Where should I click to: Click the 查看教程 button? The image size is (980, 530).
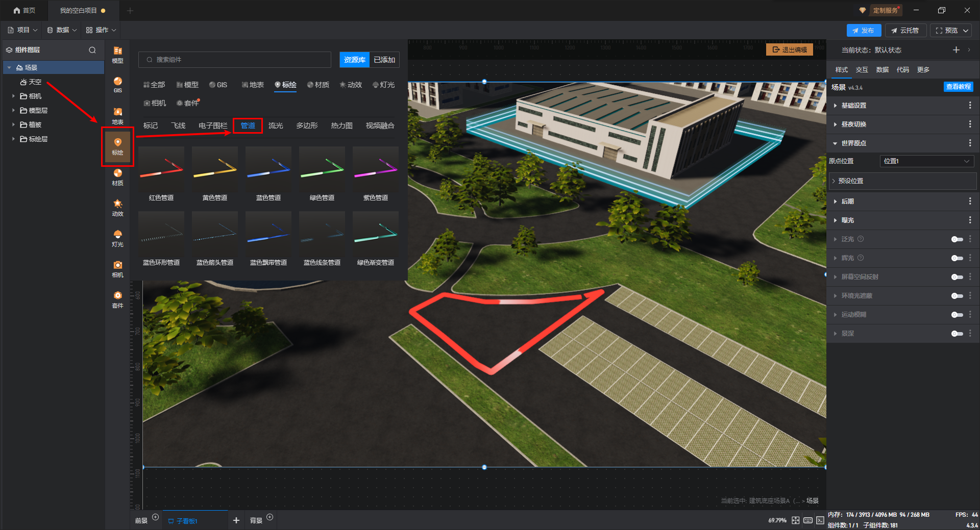coord(958,87)
